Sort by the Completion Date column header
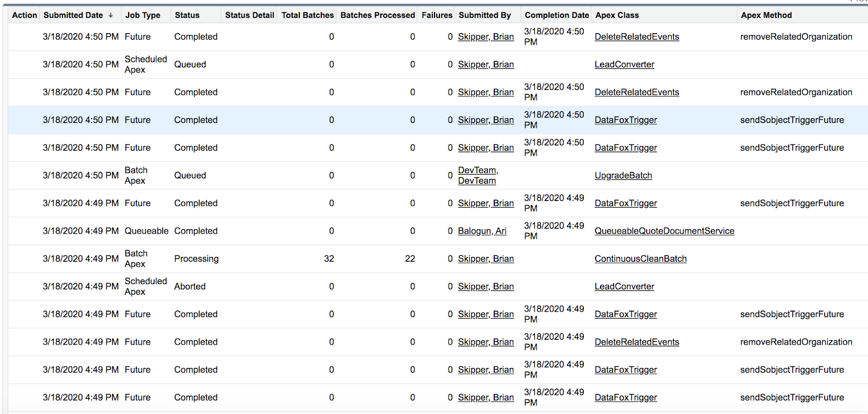The image size is (868, 414). point(557,15)
